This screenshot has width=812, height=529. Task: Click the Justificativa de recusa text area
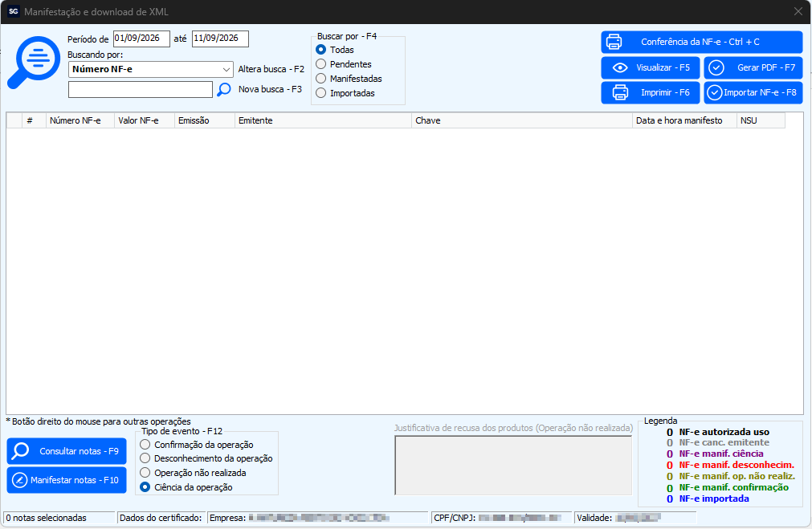(x=513, y=466)
